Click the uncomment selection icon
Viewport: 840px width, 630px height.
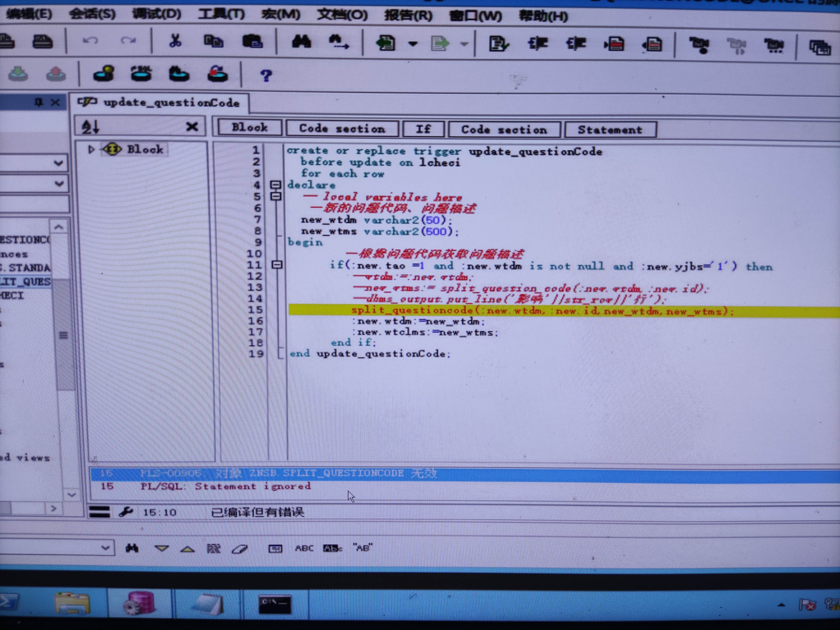pyautogui.click(x=652, y=45)
